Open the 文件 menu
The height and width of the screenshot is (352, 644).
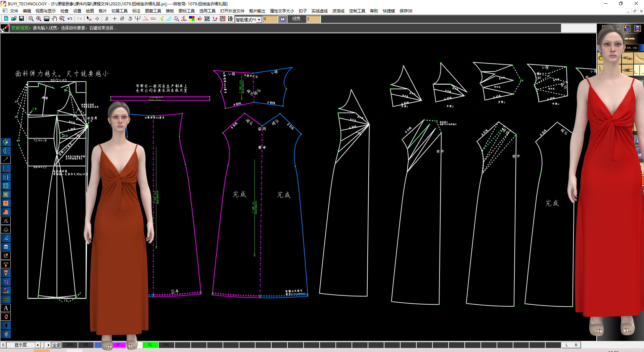pos(14,11)
